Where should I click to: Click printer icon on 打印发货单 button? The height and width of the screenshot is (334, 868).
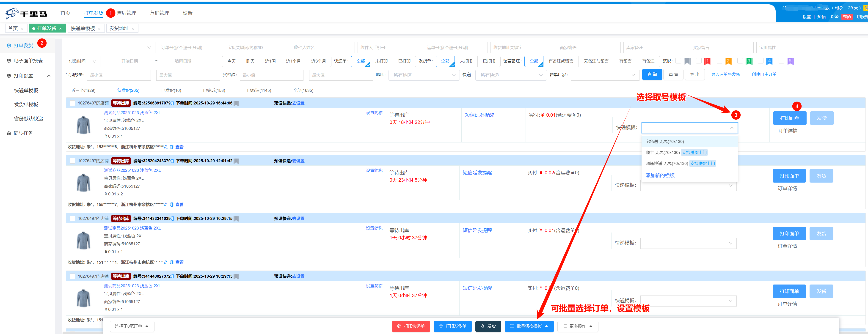coord(441,326)
